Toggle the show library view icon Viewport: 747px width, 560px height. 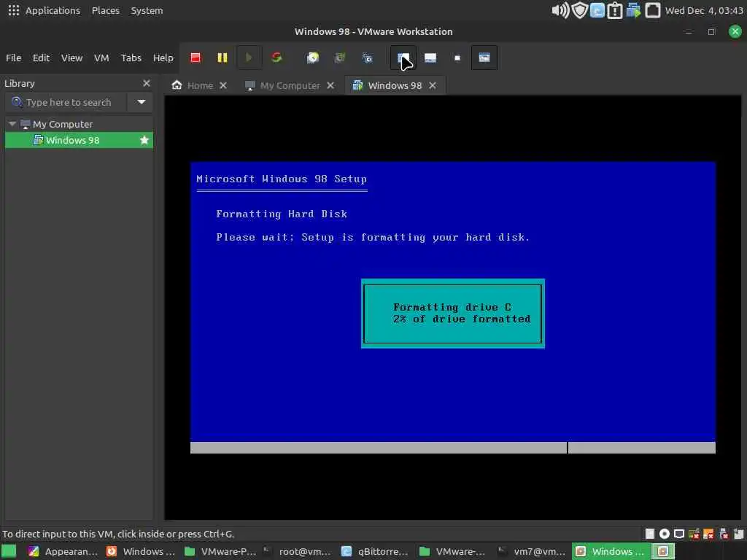[x=403, y=58]
